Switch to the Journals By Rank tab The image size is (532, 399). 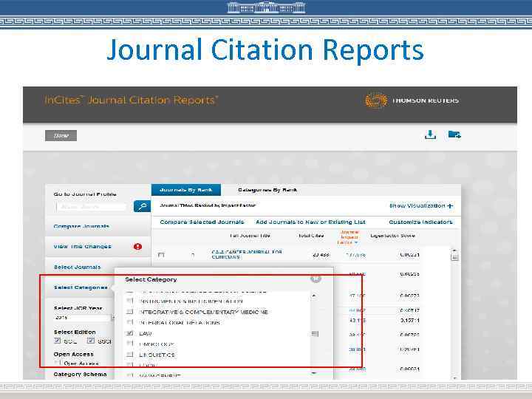coord(186,190)
